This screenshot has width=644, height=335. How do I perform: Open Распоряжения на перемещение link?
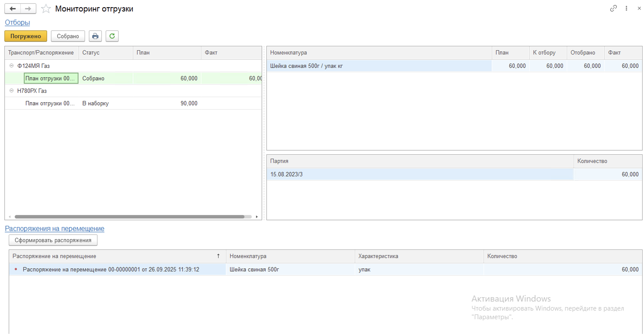55,229
